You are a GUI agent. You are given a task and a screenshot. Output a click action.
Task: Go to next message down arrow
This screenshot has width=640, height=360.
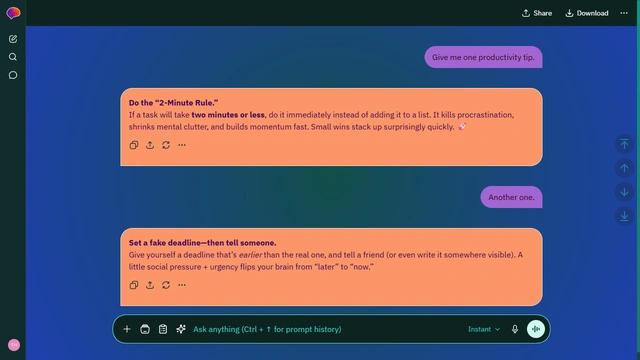click(624, 192)
